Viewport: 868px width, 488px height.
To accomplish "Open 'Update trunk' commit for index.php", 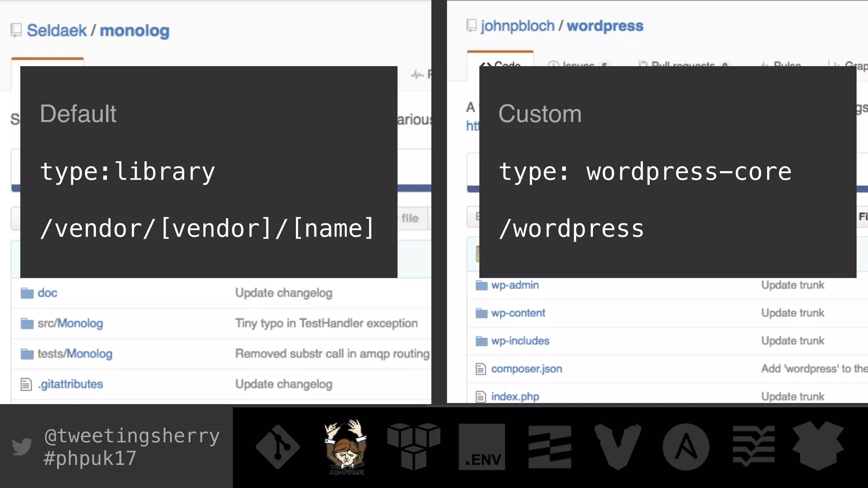I will point(793,397).
